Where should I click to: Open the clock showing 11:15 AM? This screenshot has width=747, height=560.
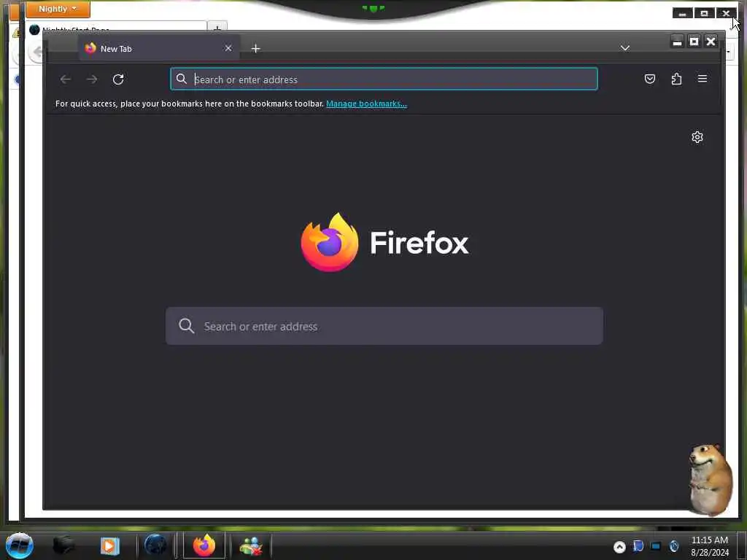(709, 546)
